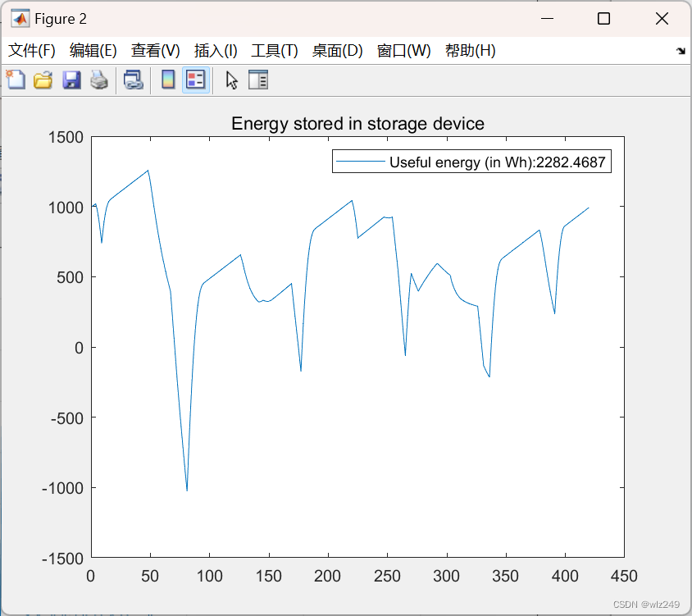
Task: Select the Edit Plot arrow tool
Action: pyautogui.click(x=231, y=80)
